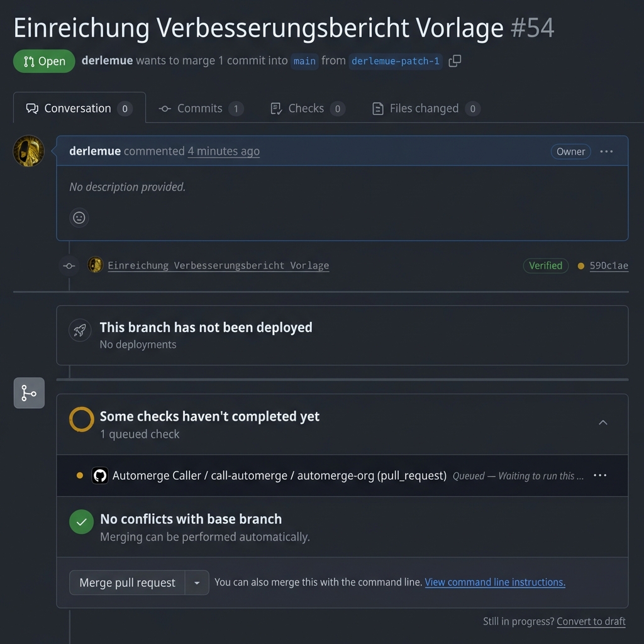Viewport: 644px width, 644px height.
Task: Switch to the Commits tab
Action: tap(200, 108)
